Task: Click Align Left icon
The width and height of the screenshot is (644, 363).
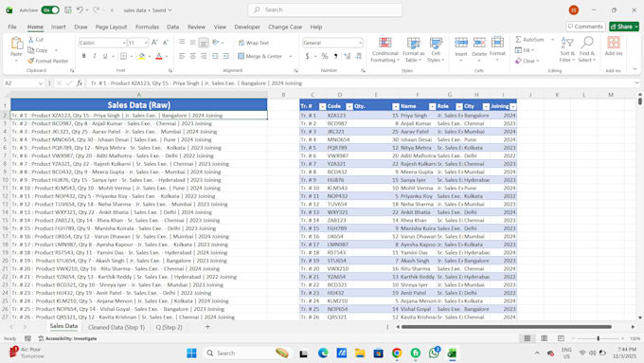Action: [x=182, y=56]
